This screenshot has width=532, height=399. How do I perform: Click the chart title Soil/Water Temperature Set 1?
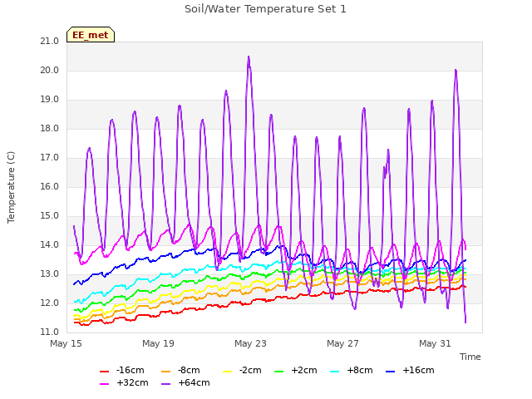(265, 9)
